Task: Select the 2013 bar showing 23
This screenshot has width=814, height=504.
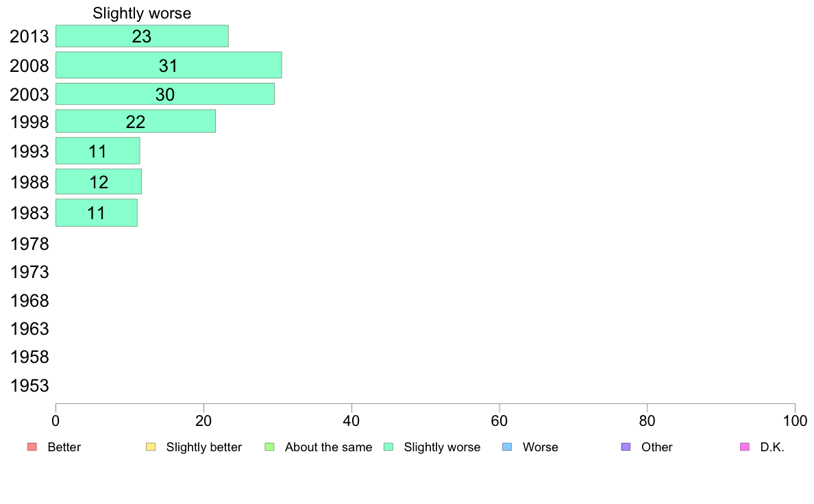Action: (x=142, y=36)
